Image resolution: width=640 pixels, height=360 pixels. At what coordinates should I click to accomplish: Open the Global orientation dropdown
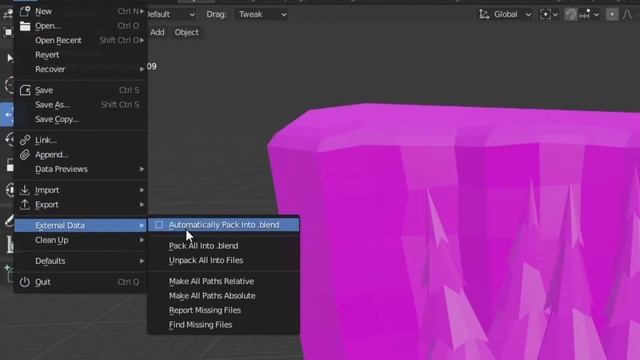(505, 14)
